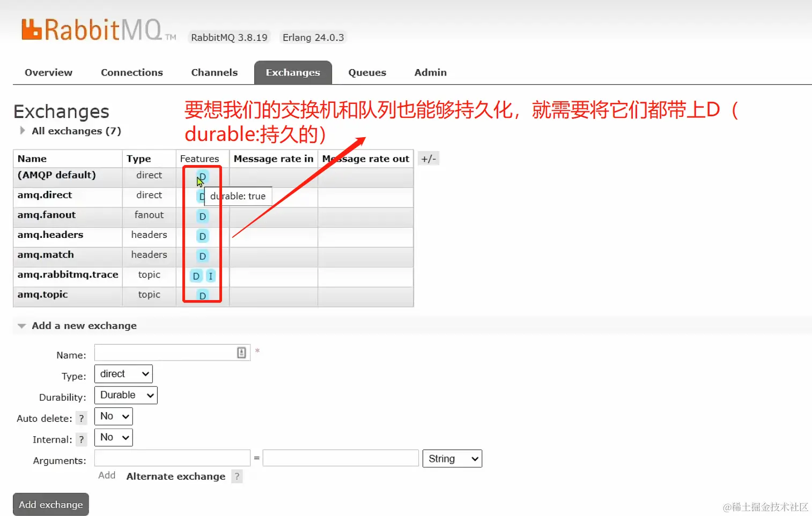Select the Exchanges tab
This screenshot has height=516, width=812.
coord(293,72)
